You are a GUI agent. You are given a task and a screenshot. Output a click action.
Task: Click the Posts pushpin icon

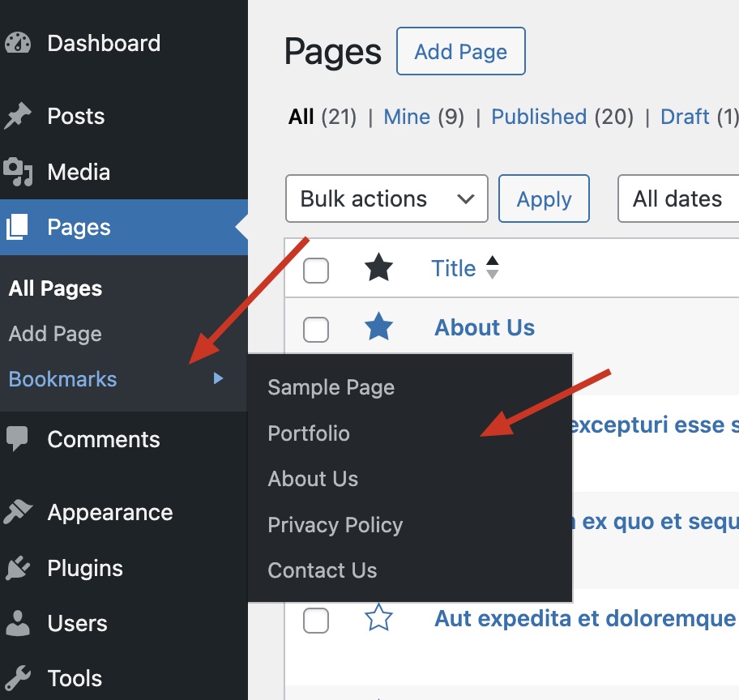[17, 117]
